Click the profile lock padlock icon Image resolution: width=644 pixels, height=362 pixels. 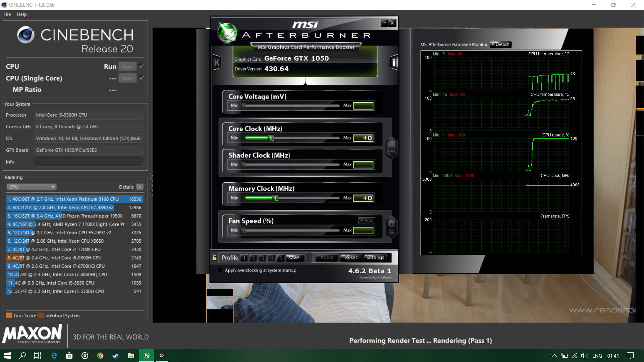coord(214,257)
